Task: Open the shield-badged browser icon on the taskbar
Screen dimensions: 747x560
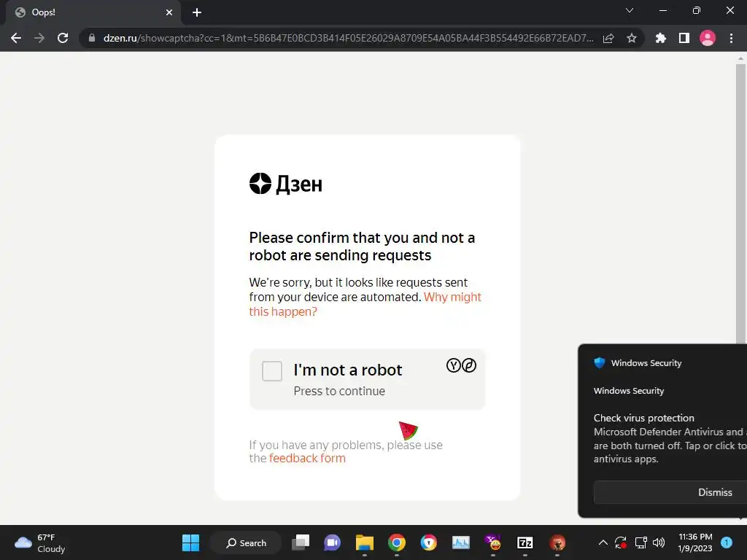Action: [x=429, y=542]
